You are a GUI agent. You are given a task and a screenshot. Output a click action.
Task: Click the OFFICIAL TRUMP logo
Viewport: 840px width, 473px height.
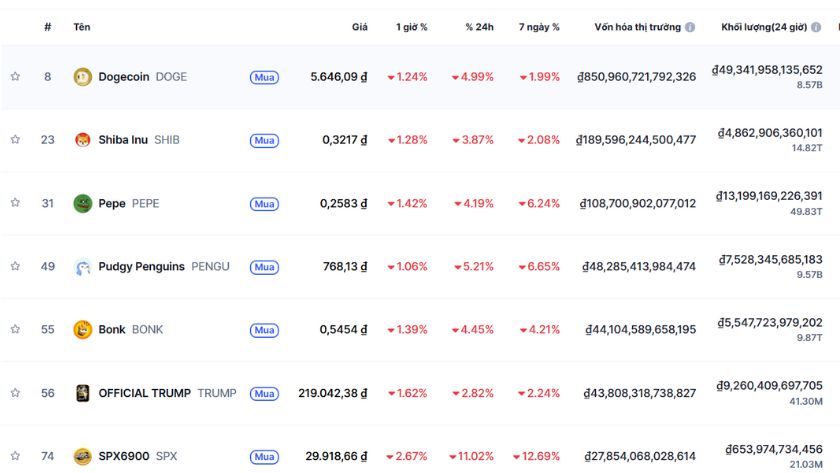(82, 393)
